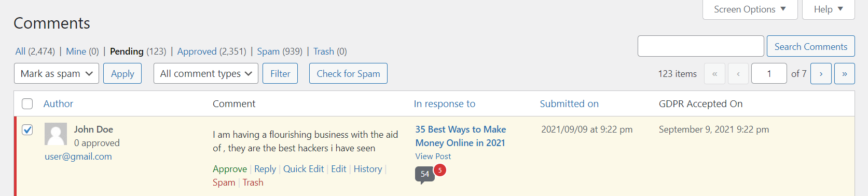Toggle the select-all comments checkbox
The image size is (868, 196).
click(27, 104)
